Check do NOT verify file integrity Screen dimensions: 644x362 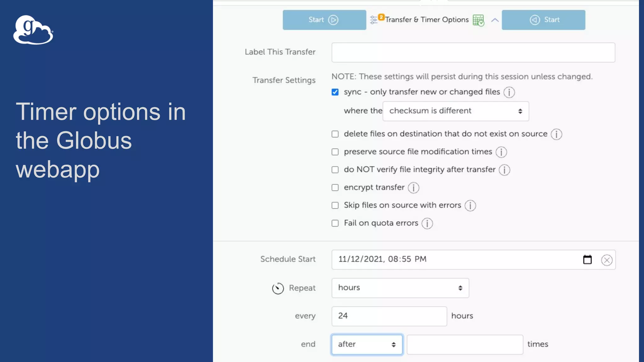(335, 170)
